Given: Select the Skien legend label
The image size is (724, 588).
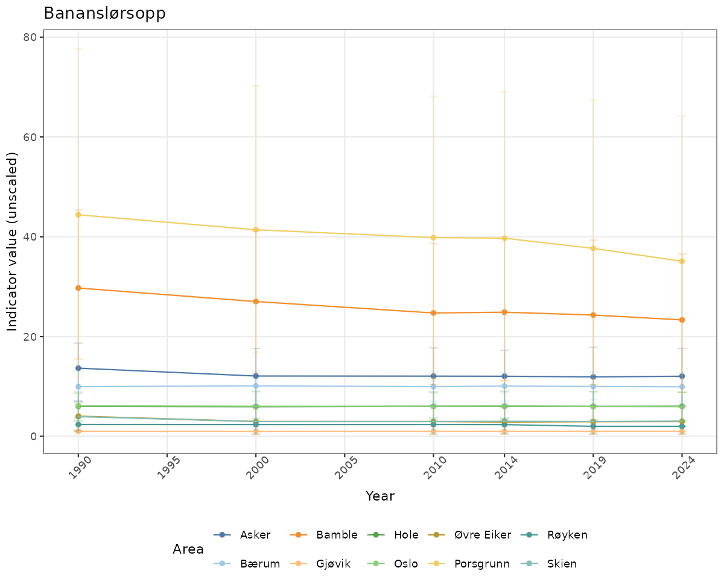Looking at the screenshot, I should tap(562, 564).
